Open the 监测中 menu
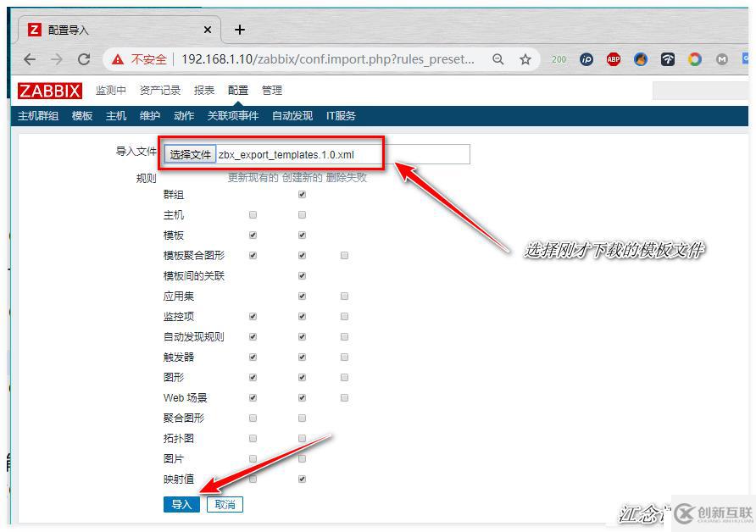 [111, 90]
